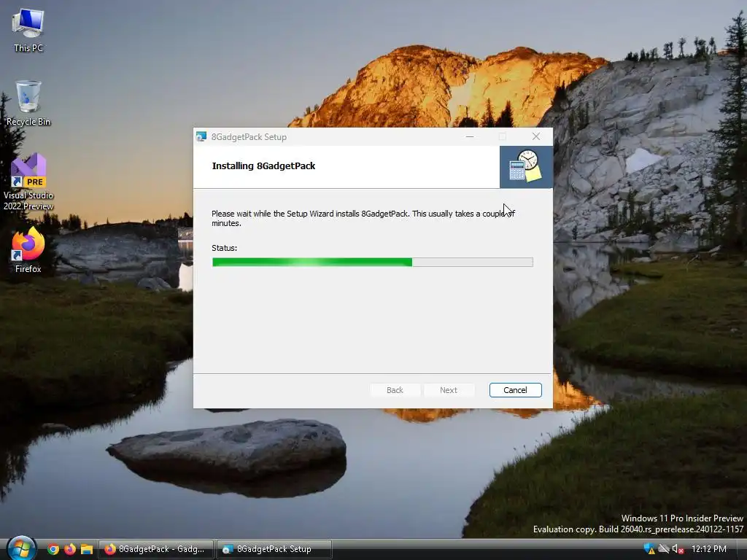
Task: Minimize the 8GadgetPack Setup window
Action: pyautogui.click(x=470, y=136)
